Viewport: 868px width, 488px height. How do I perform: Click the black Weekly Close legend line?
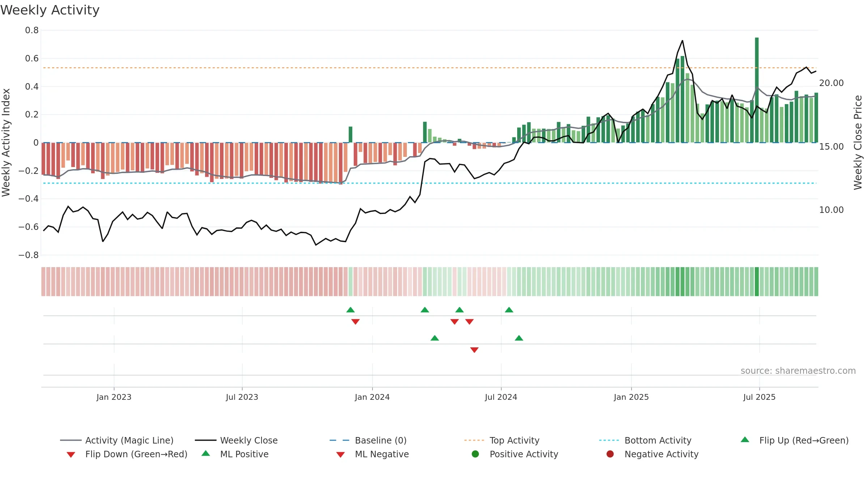[205, 440]
